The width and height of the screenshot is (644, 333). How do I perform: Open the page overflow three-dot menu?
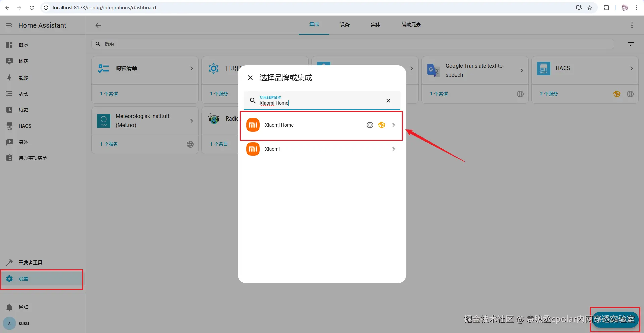pyautogui.click(x=632, y=25)
